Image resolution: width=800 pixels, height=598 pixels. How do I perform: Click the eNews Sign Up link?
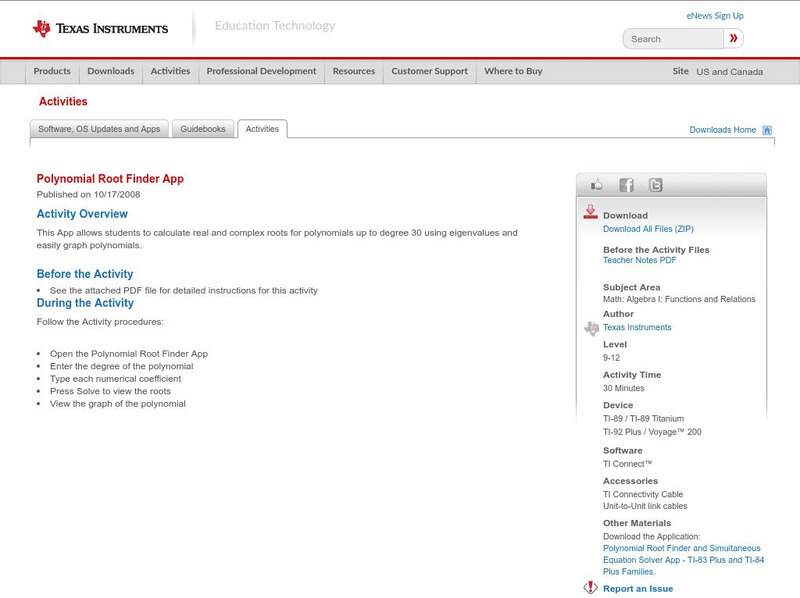pos(714,16)
